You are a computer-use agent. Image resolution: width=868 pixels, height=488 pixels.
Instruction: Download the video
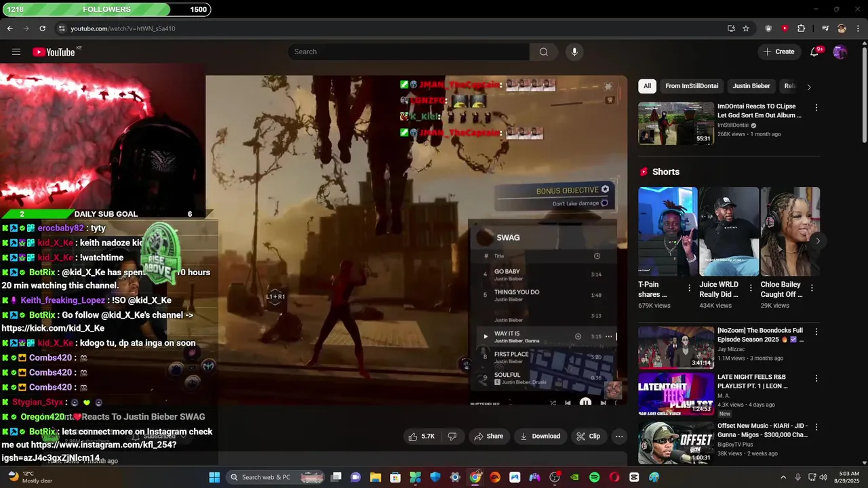point(540,436)
